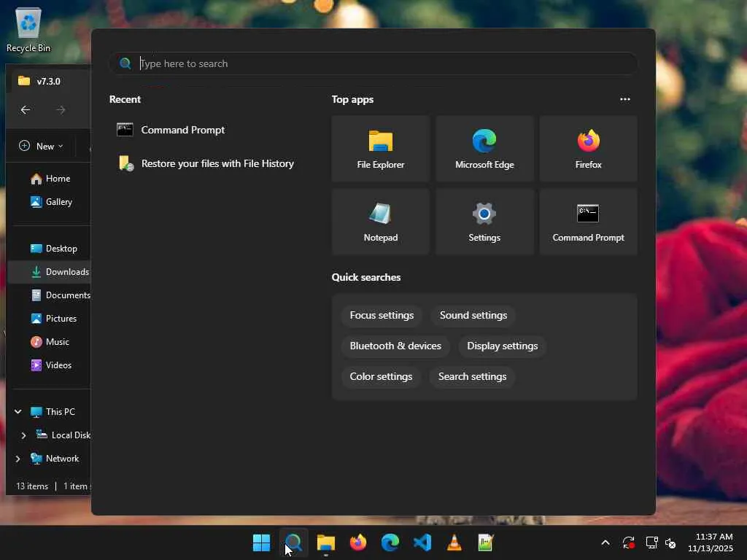Select Home in Explorer sidebar
Image resolution: width=747 pixels, height=560 pixels.
pyautogui.click(x=50, y=179)
